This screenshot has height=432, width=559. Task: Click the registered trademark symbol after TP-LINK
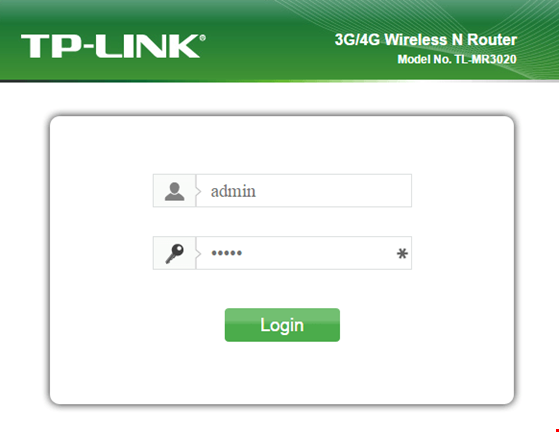202,38
